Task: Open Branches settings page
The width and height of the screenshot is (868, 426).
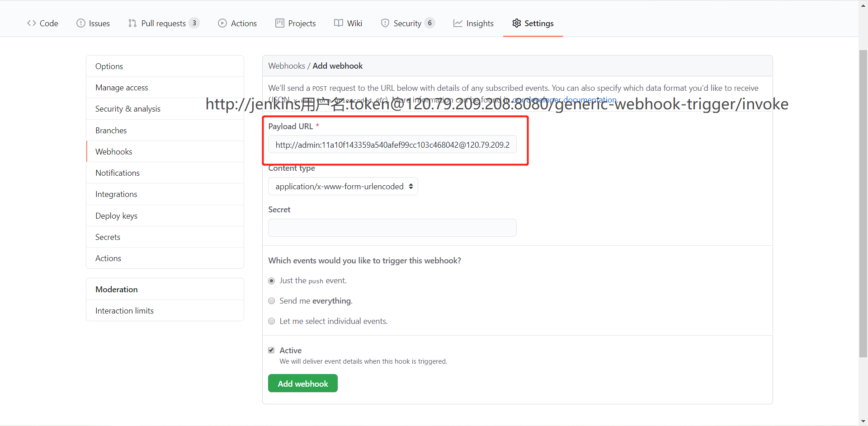Action: [x=165, y=131]
